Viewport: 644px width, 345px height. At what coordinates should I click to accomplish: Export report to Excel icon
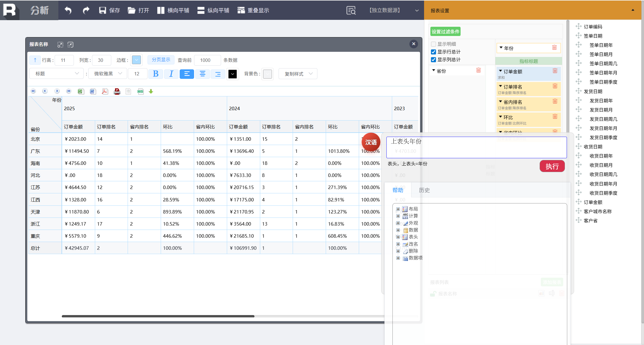click(x=80, y=92)
